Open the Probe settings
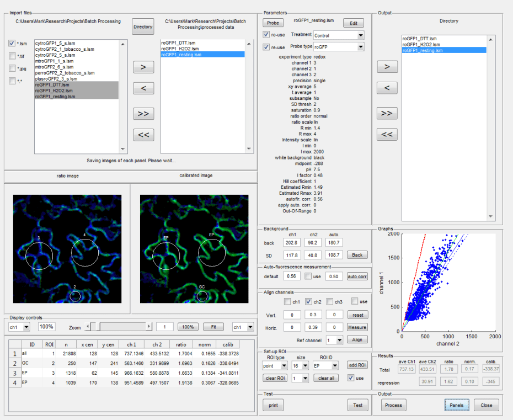 [x=274, y=23]
